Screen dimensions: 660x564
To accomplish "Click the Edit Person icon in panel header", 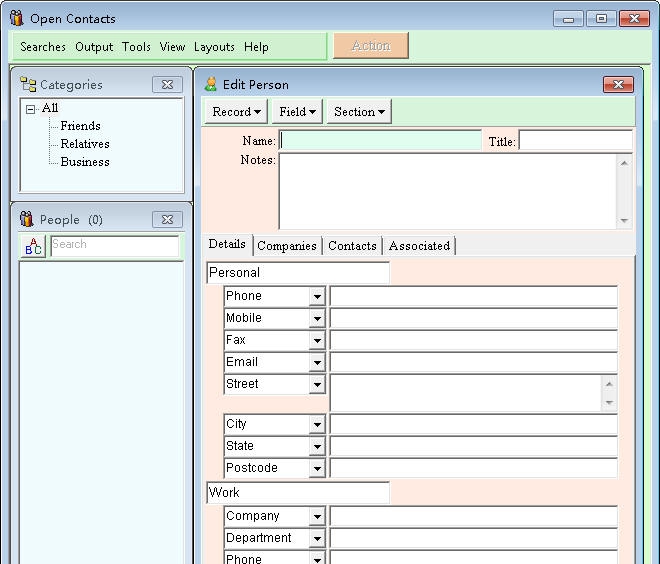I will 211,85.
